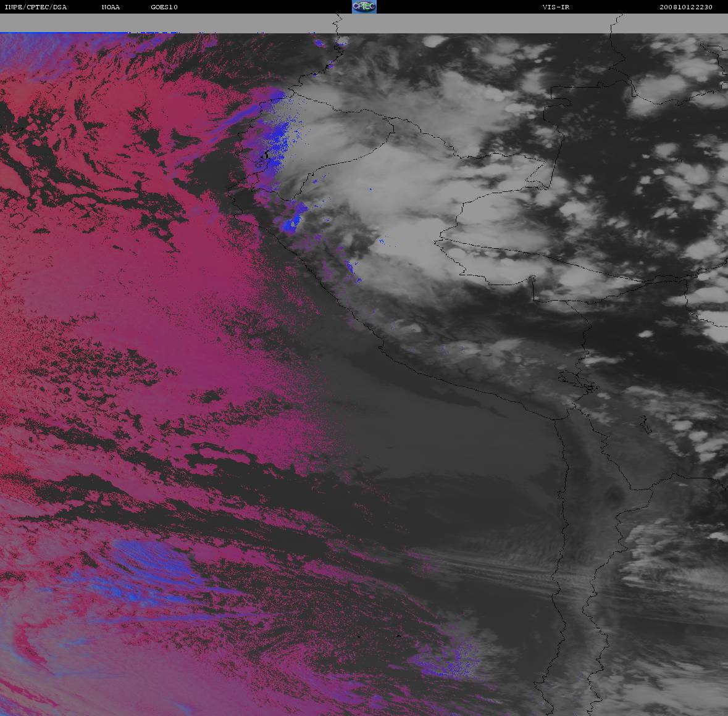Screen dimensions: 728x716
Task: Click the VIS-IR channel label
Action: pos(556,7)
